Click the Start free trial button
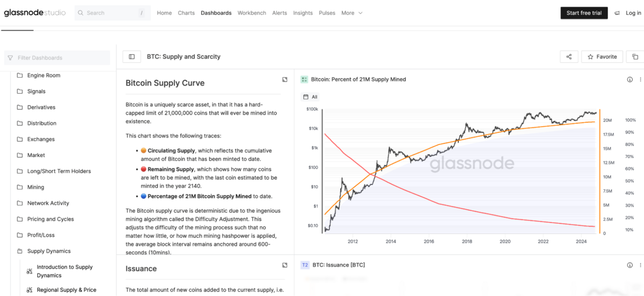Viewport: 644px width, 296px height. pyautogui.click(x=584, y=13)
